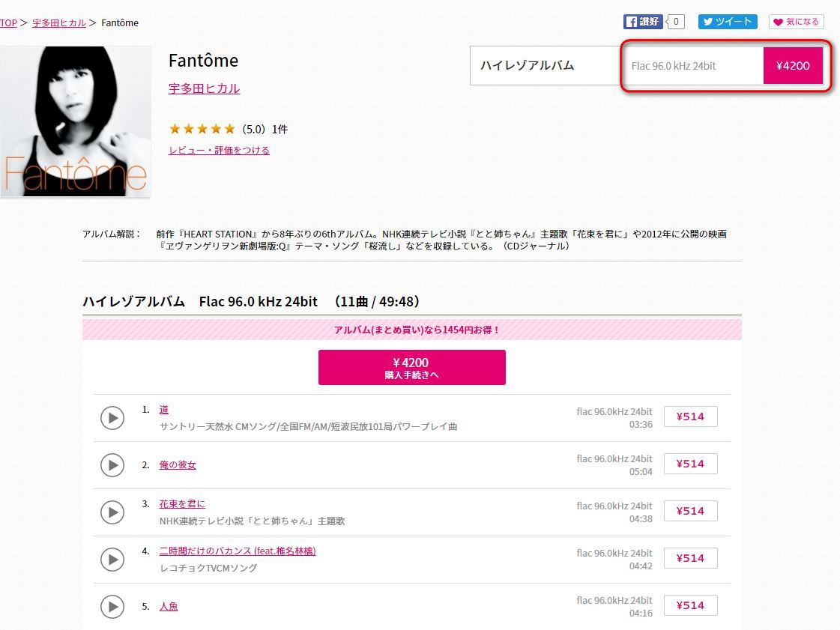Click the レビュー・評価をつける review link
The image size is (840, 630).
tap(219, 150)
